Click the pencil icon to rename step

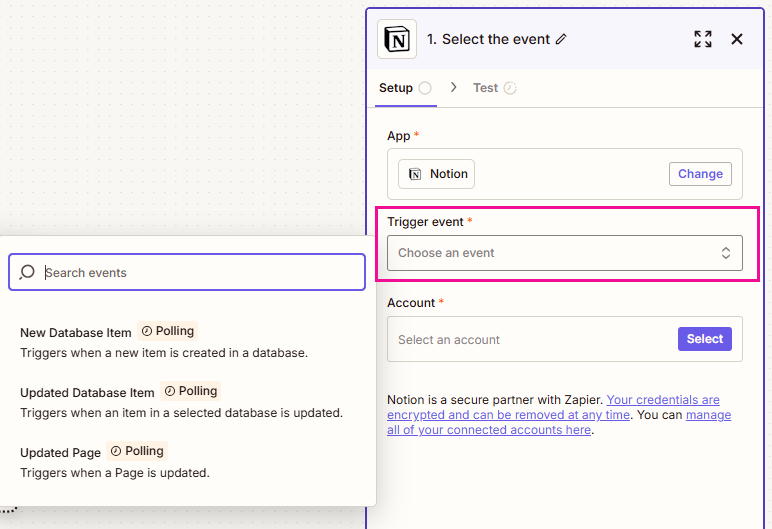tap(561, 39)
